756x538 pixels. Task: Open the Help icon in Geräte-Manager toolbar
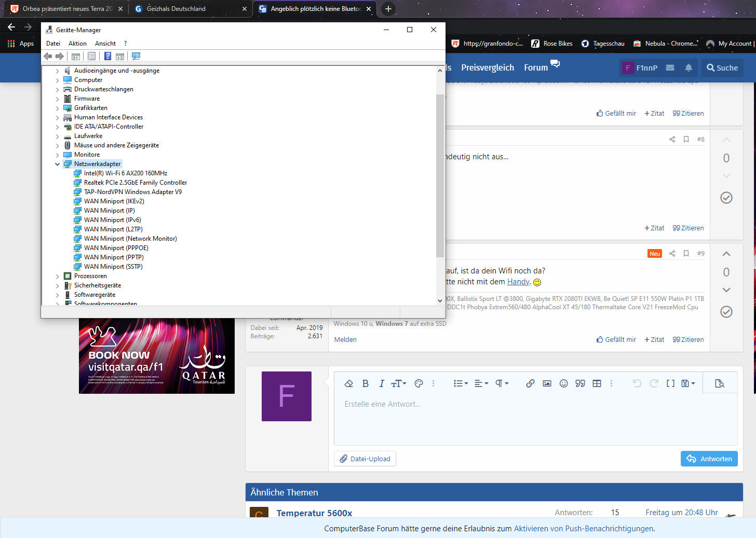[x=107, y=56]
